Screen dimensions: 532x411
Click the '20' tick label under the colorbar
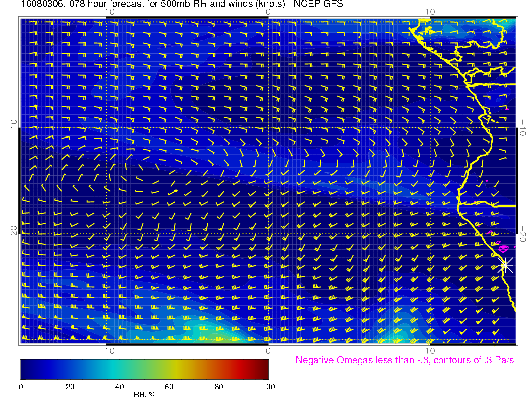[70, 386]
